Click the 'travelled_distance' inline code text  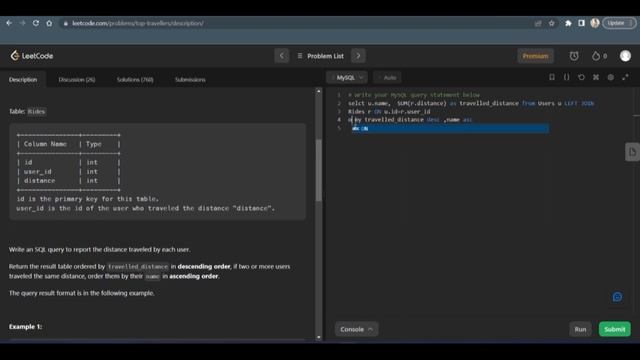[138, 267]
